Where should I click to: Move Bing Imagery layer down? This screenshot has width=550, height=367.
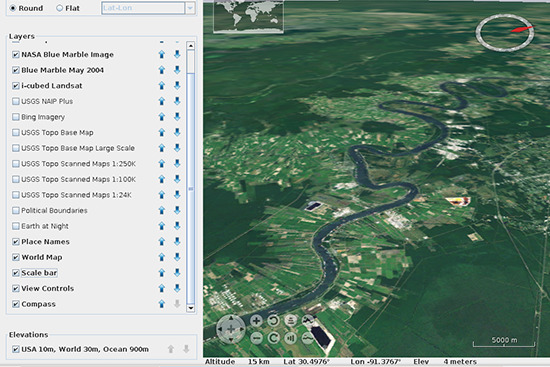(x=177, y=117)
